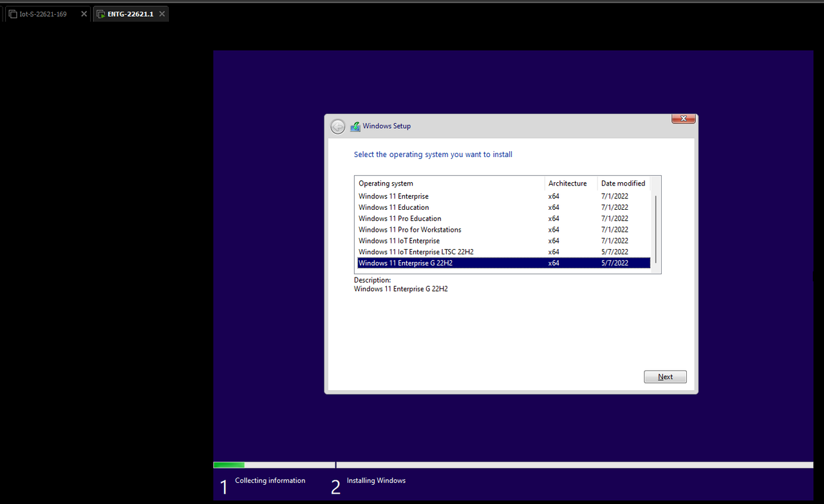The image size is (824, 504).
Task: Select Windows 11 Enterprise G 22H2 row
Action: click(x=503, y=263)
